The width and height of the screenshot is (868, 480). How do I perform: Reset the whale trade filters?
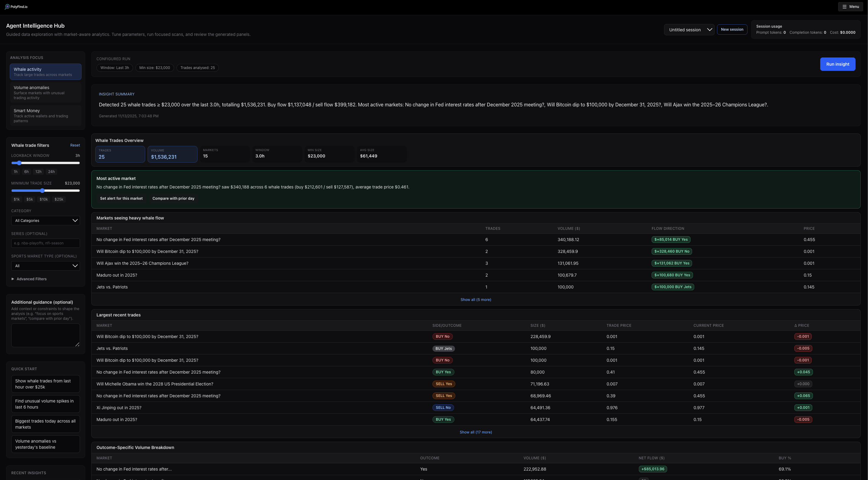(x=75, y=145)
